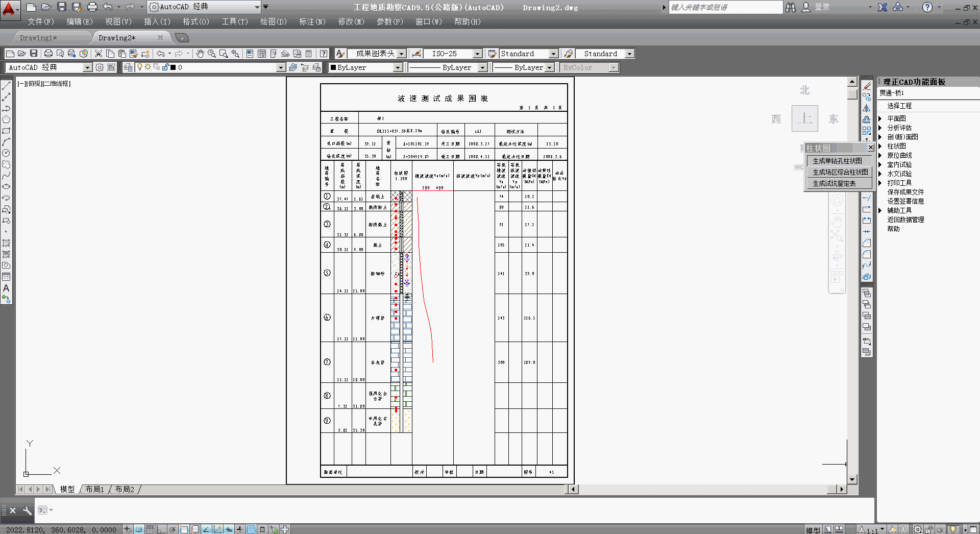Open the 绘图(D) menu
The width and height of the screenshot is (980, 534).
coord(274,21)
